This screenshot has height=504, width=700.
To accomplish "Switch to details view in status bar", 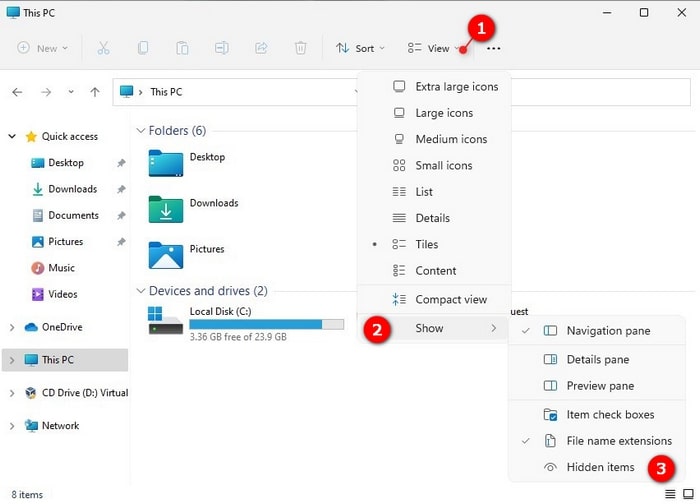I will click(670, 494).
